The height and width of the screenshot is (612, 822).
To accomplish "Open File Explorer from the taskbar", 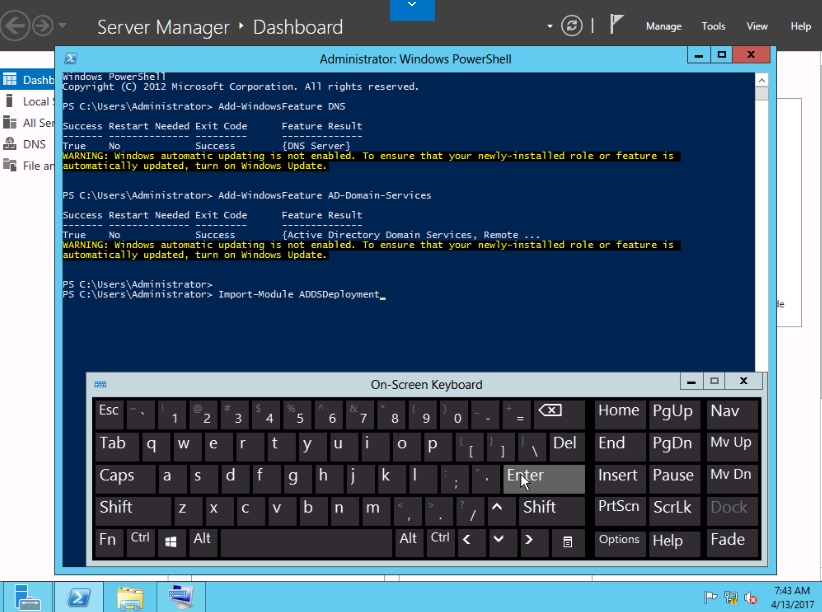I will pos(129,597).
